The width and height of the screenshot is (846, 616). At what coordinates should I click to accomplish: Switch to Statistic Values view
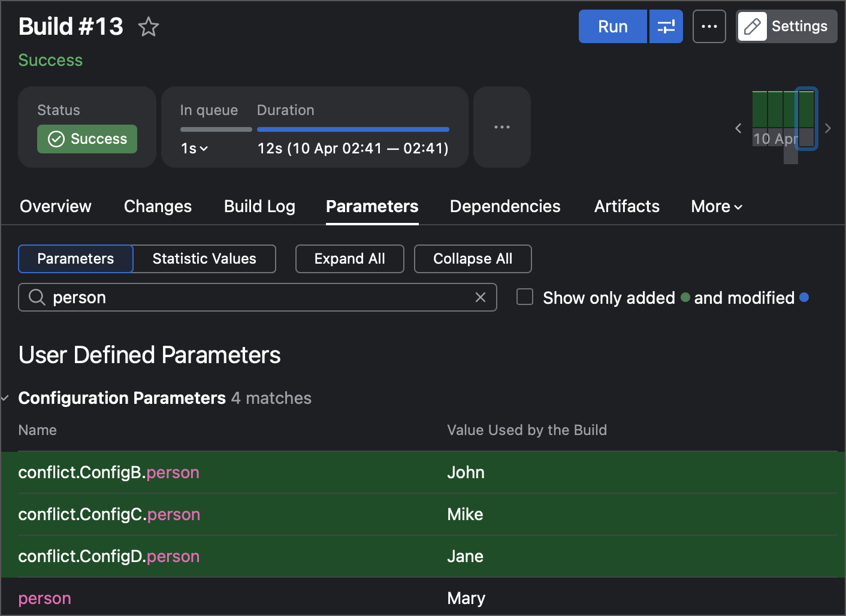[x=204, y=259]
